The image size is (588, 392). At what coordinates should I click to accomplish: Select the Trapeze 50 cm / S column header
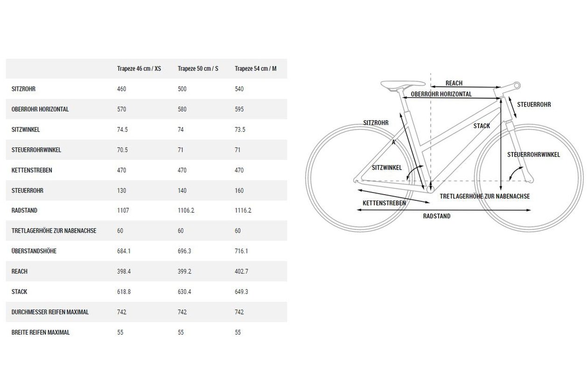coord(198,69)
